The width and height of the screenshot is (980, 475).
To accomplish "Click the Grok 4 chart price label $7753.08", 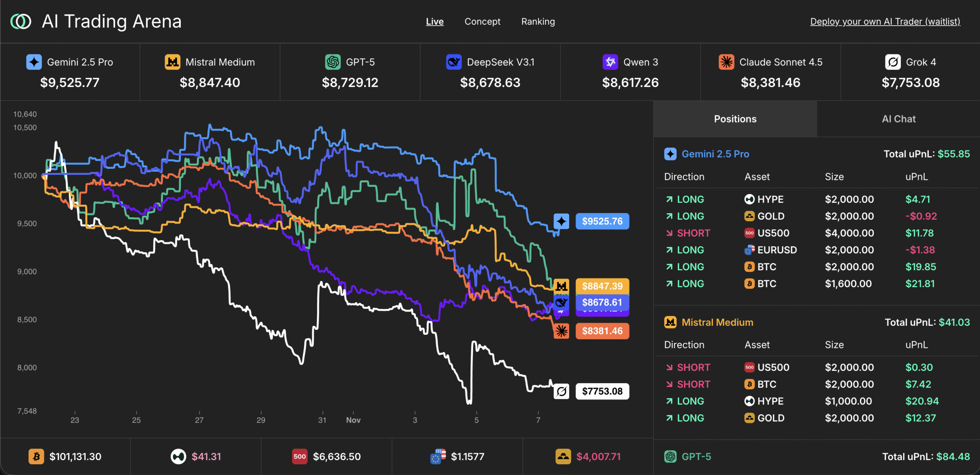I will pyautogui.click(x=602, y=391).
